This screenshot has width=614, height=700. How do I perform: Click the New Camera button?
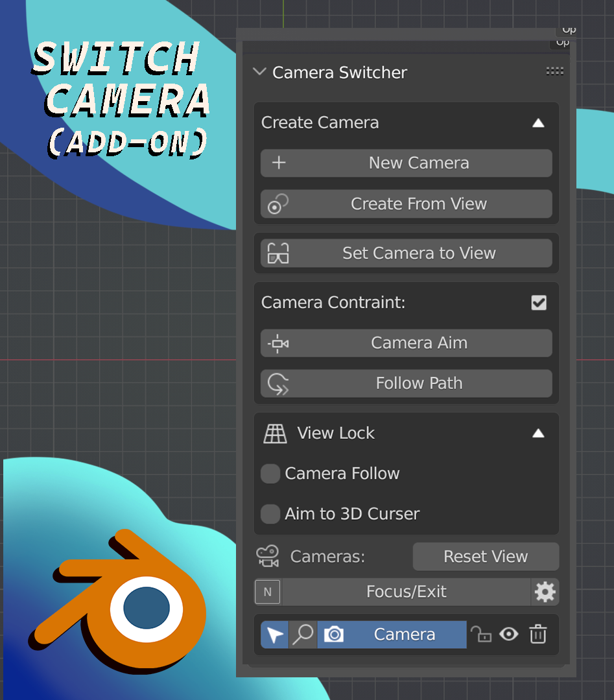point(407,163)
